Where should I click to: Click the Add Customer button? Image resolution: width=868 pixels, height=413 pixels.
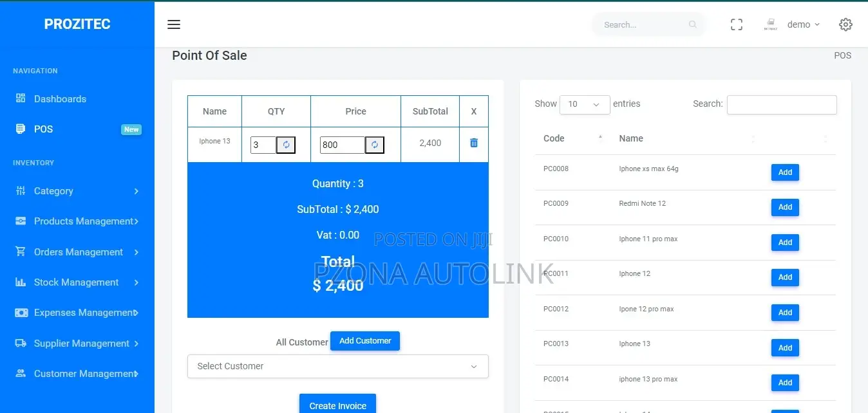(x=365, y=341)
